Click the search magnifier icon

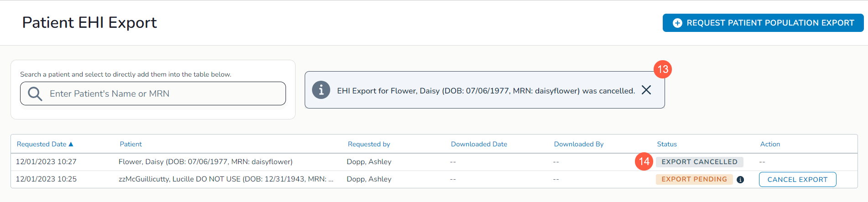tap(35, 94)
